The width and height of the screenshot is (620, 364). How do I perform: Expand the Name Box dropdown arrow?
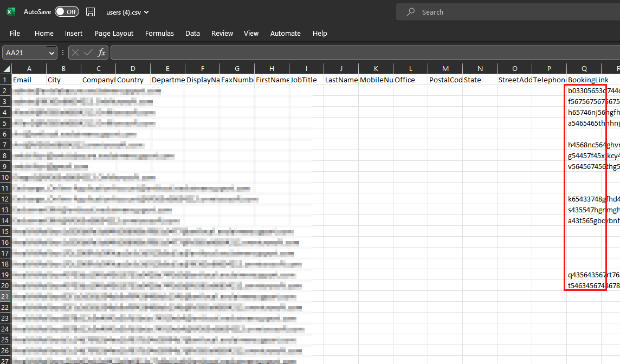[x=51, y=53]
